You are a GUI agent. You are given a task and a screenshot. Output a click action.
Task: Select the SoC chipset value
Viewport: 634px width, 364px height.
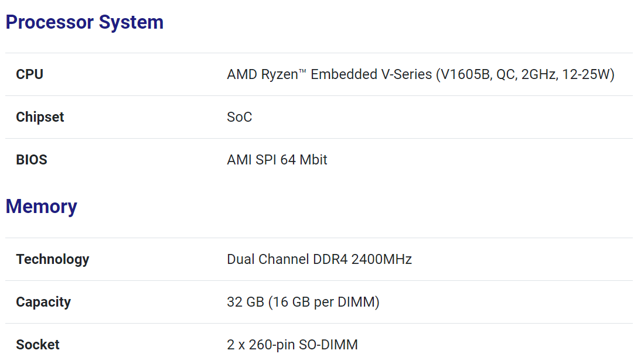tap(239, 117)
